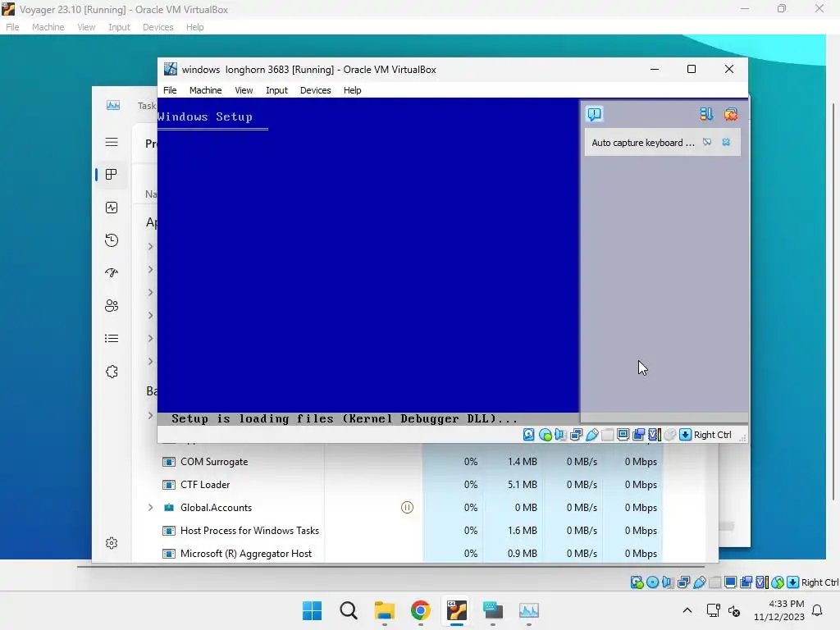Open notifications bell in system tray
Image resolution: width=840 pixels, height=630 pixels.
818,610
